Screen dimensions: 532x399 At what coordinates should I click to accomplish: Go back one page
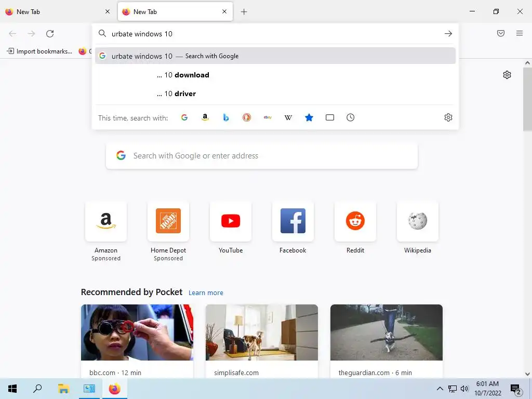(x=12, y=34)
